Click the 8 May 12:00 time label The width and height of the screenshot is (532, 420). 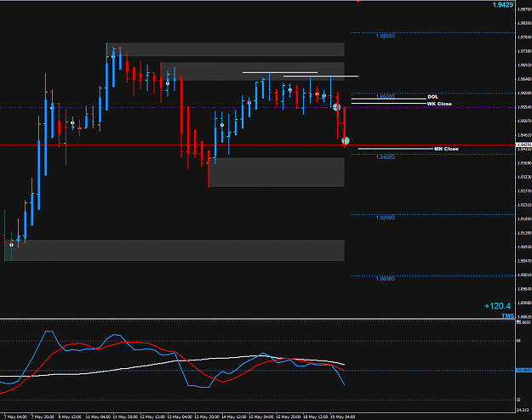[x=70, y=417]
